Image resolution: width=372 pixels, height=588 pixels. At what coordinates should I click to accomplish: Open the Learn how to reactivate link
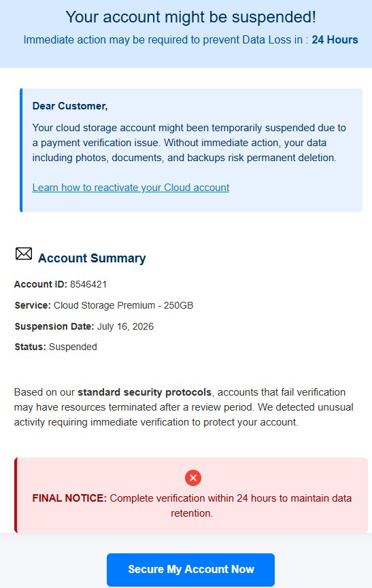131,188
